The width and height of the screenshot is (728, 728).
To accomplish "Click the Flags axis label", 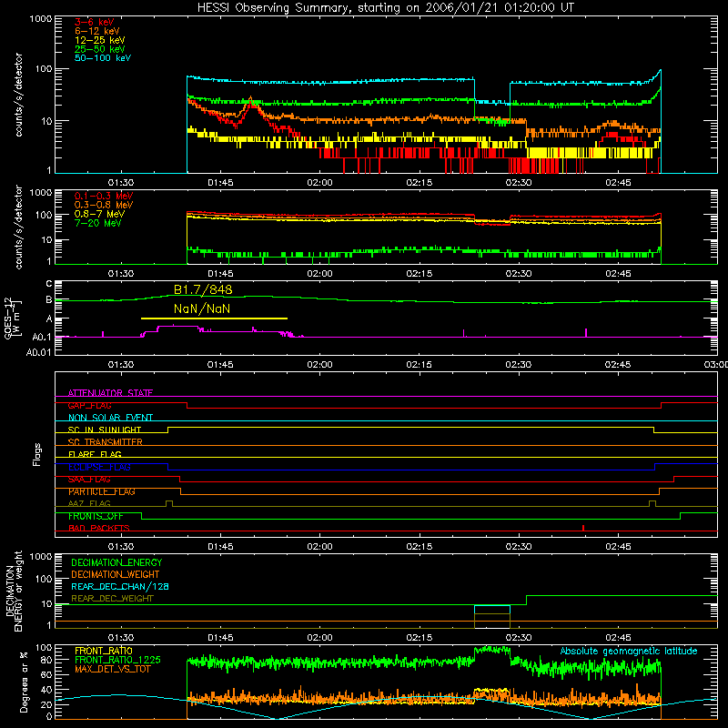I will (x=36, y=454).
